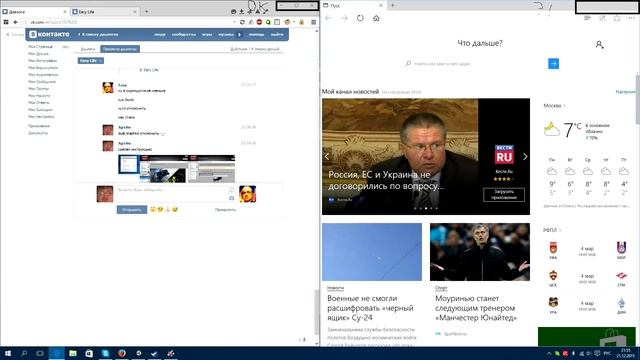640x360 pixels.
Task: Open the 'Моуринью станет следующим тренером' article
Action: [476, 308]
